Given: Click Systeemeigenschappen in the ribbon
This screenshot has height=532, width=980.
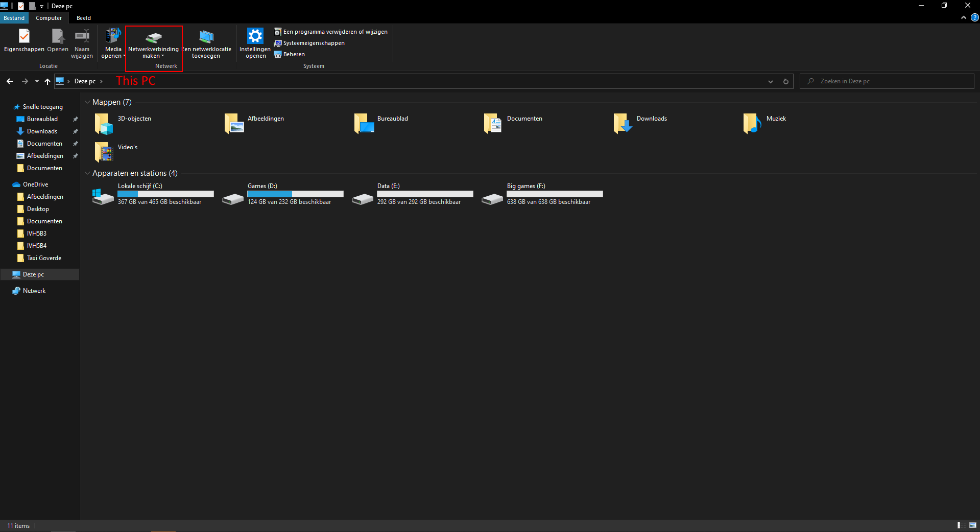Looking at the screenshot, I should point(314,43).
